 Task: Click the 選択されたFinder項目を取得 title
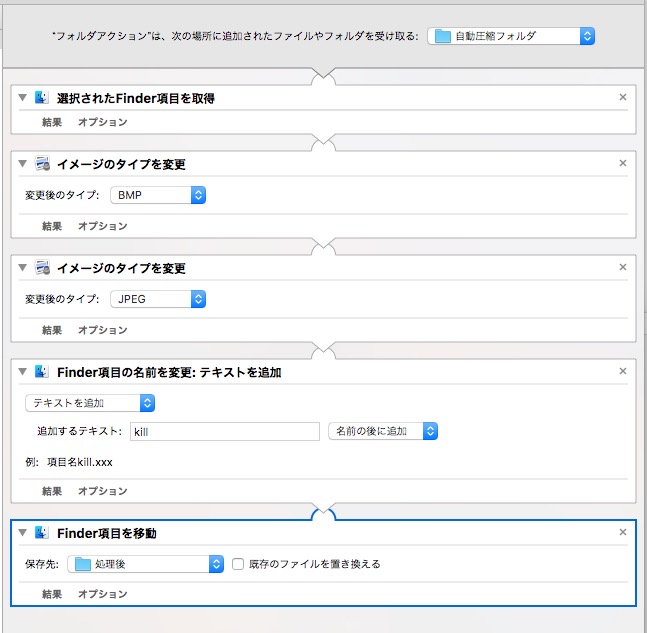click(x=136, y=98)
